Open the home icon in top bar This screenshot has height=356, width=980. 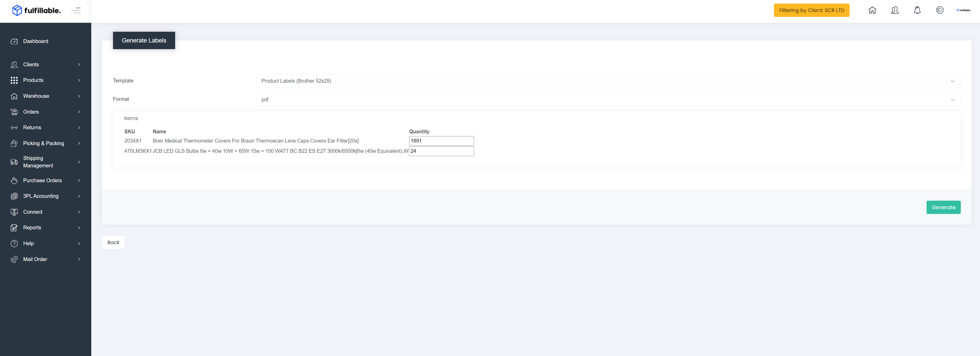(872, 10)
